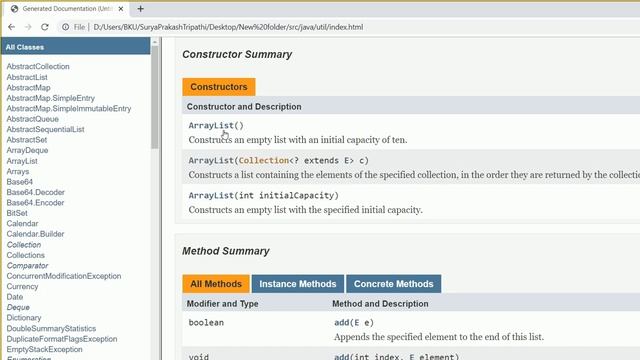This screenshot has height=360, width=640.
Task: Open Base64.Encoder class page
Action: point(35,203)
